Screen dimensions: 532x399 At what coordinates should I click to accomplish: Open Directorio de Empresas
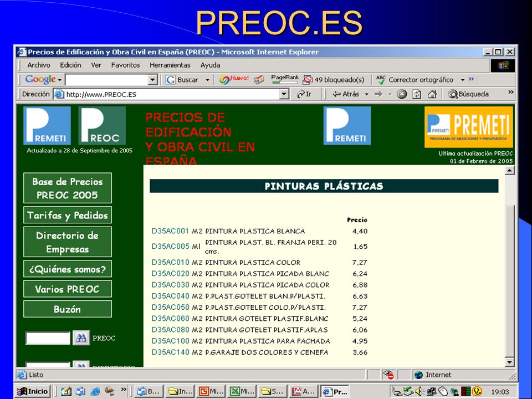[68, 242]
